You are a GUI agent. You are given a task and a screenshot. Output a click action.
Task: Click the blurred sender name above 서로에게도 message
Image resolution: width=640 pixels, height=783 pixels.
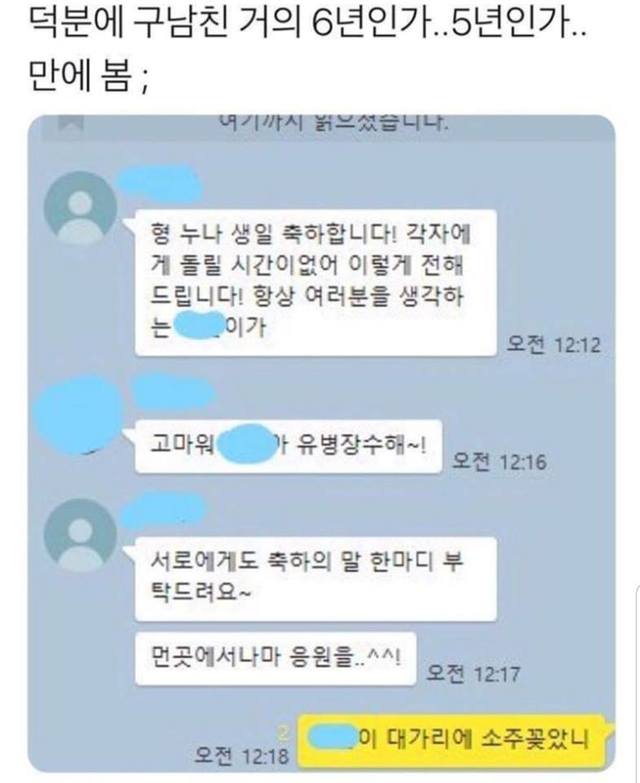(164, 509)
